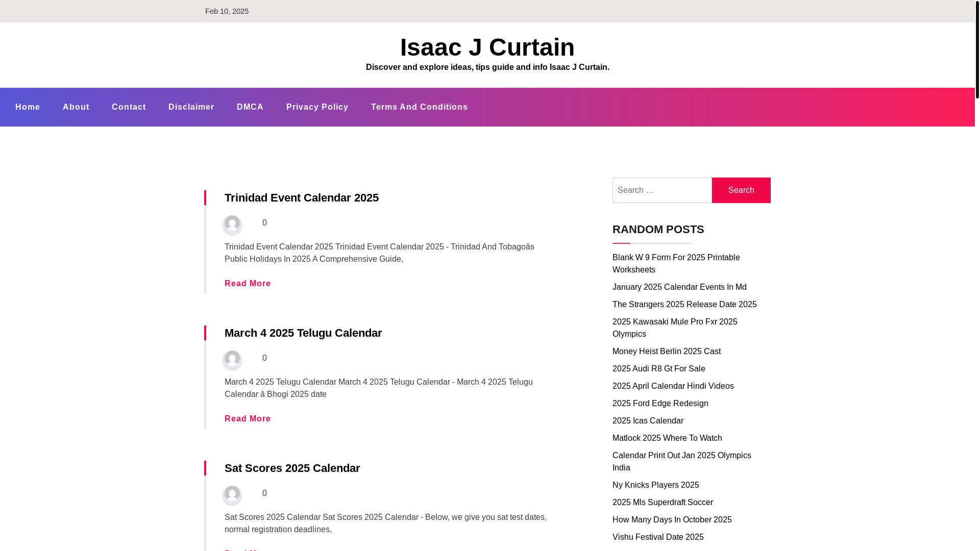
Task: Open Vishu Festival Date 2025
Action: tap(658, 537)
